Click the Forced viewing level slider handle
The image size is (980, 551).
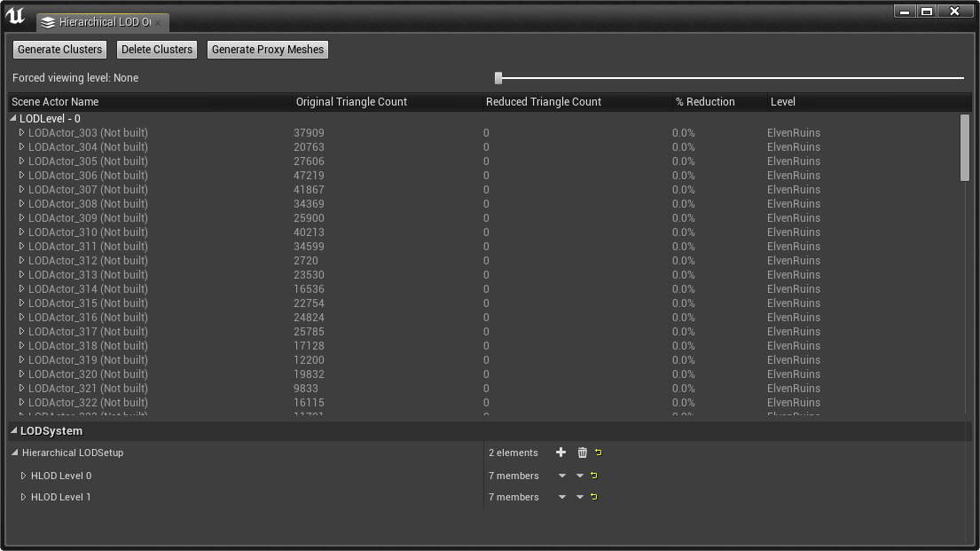click(498, 77)
